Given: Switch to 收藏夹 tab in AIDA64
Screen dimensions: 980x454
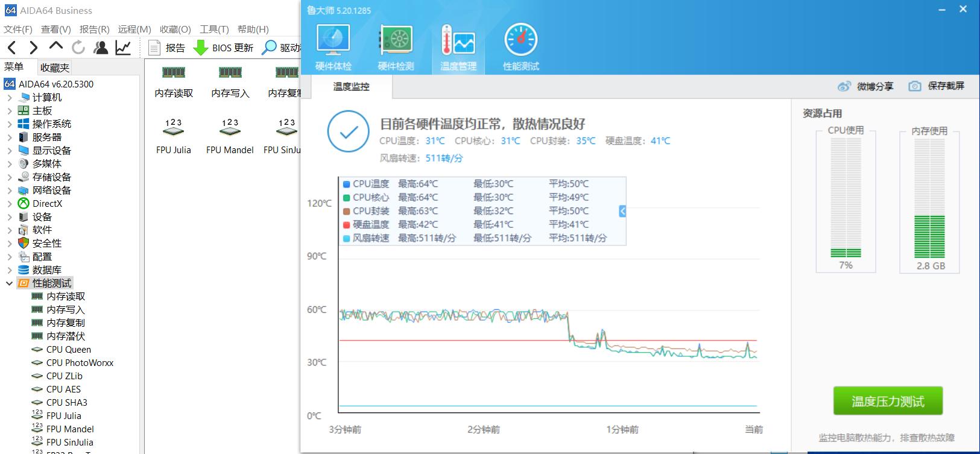Looking at the screenshot, I should pyautogui.click(x=55, y=68).
